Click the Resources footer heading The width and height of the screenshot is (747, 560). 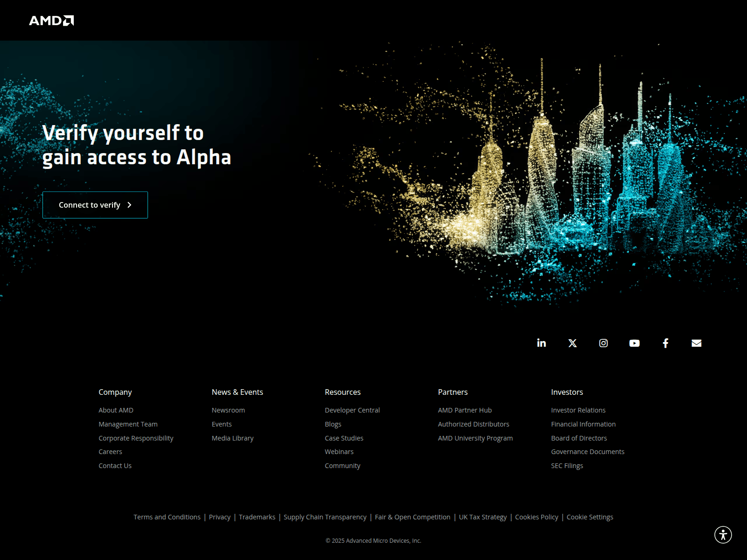343,392
